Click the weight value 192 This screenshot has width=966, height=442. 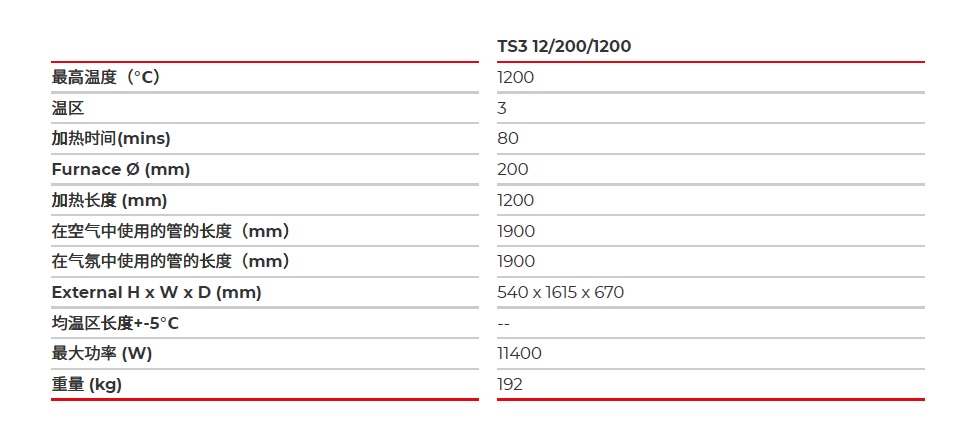tap(510, 385)
